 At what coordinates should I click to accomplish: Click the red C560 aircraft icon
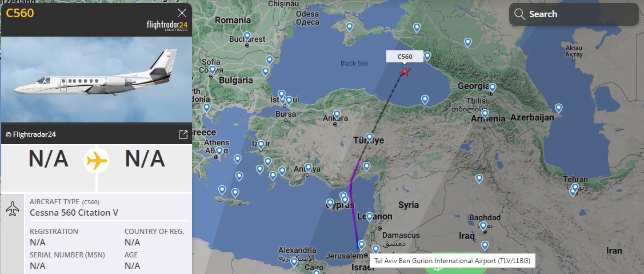(x=405, y=72)
